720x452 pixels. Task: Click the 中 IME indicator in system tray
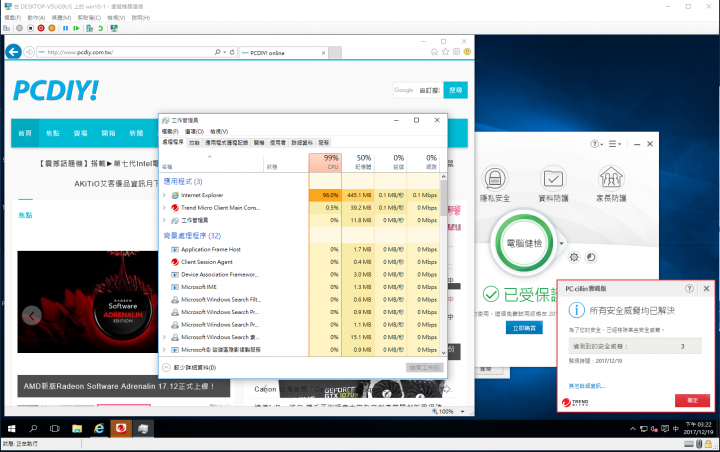point(675,429)
